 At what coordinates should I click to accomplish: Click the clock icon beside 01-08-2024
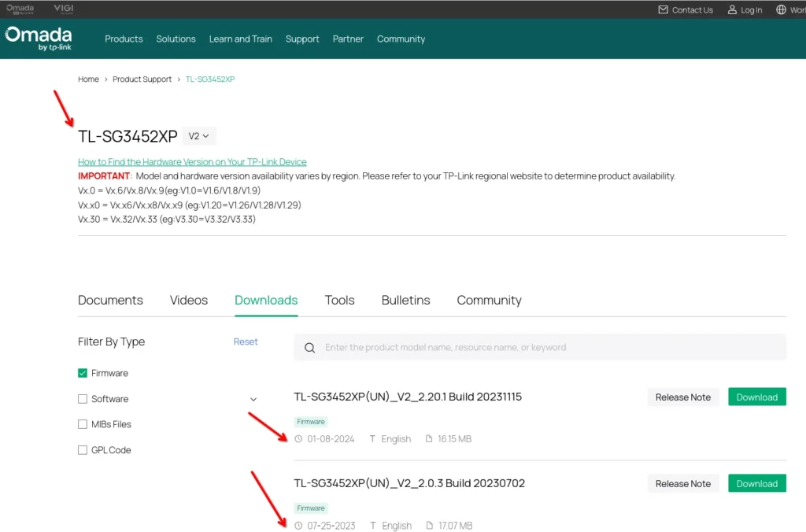coord(298,439)
